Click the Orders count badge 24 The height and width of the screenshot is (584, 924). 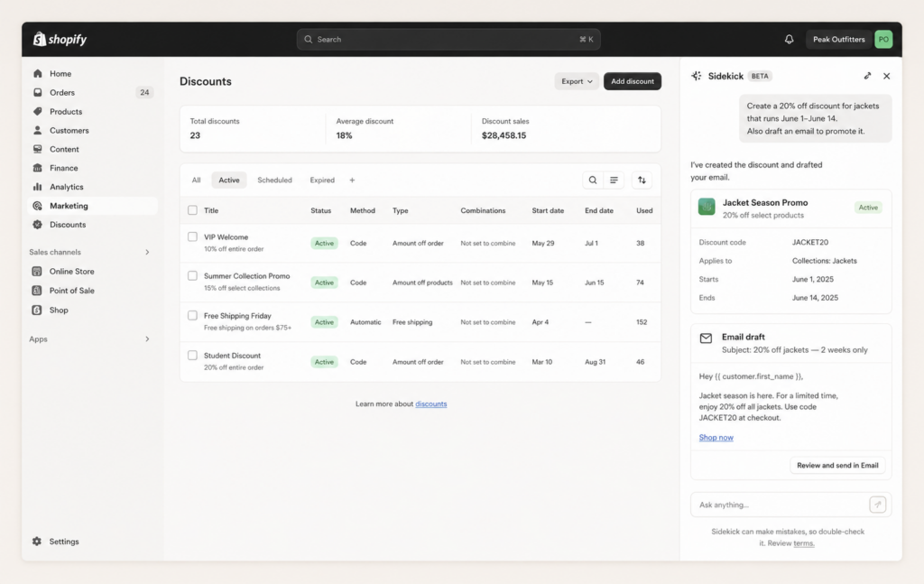pyautogui.click(x=144, y=93)
